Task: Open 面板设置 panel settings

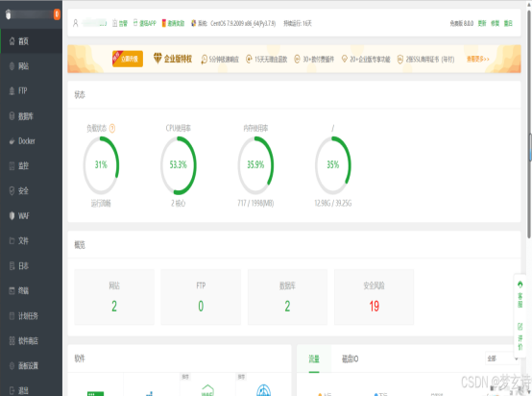Action: pyautogui.click(x=31, y=366)
